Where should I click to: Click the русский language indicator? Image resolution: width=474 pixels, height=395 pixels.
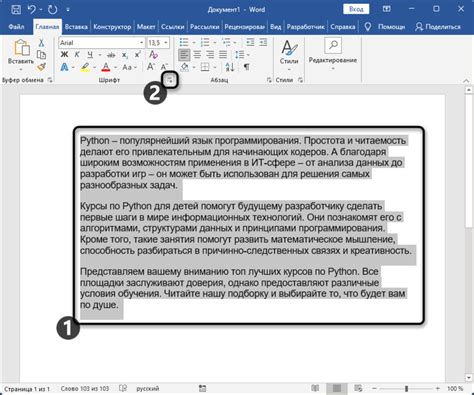(x=147, y=389)
